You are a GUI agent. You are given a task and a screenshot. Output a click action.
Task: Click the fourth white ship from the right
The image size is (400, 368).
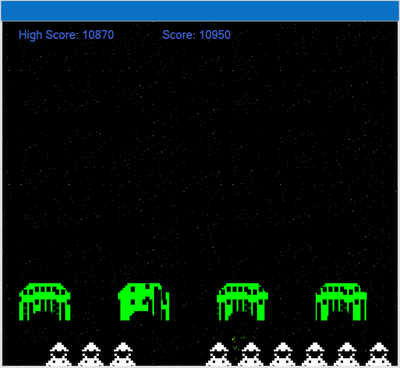[283, 354]
